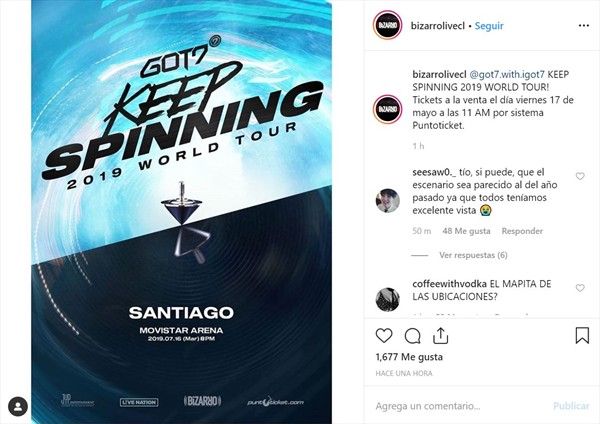Open the comment bubble icon

(412, 336)
